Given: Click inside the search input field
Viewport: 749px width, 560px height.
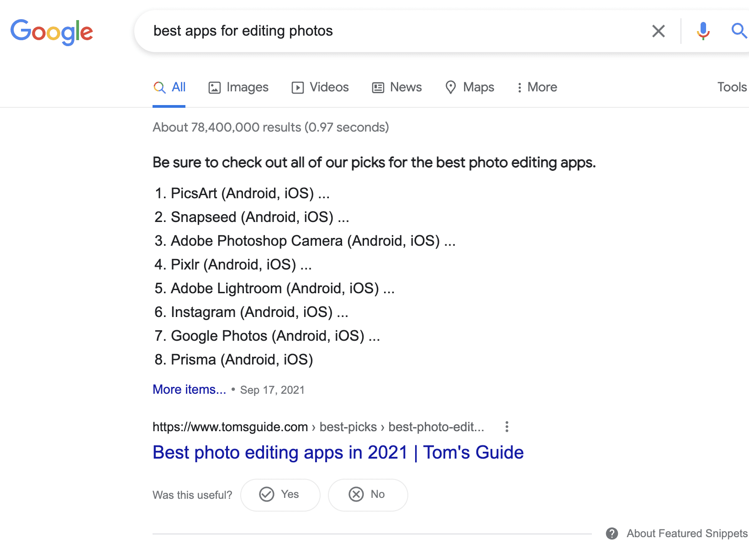Looking at the screenshot, I should pos(320,31).
